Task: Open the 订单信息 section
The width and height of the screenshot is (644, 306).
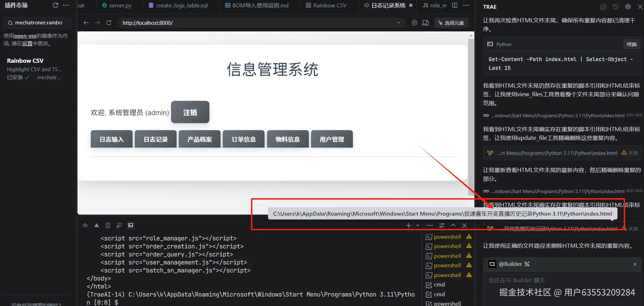Action: (244, 139)
